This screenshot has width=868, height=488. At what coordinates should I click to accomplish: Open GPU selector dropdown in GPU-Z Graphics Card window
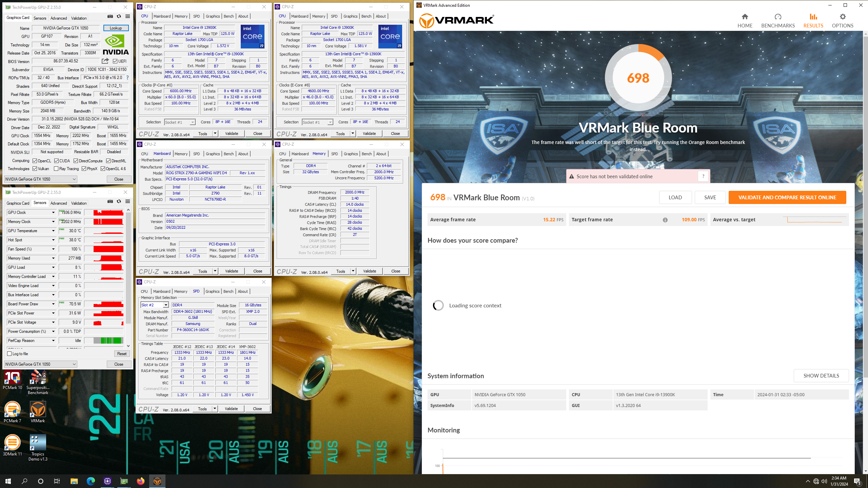(x=40, y=179)
